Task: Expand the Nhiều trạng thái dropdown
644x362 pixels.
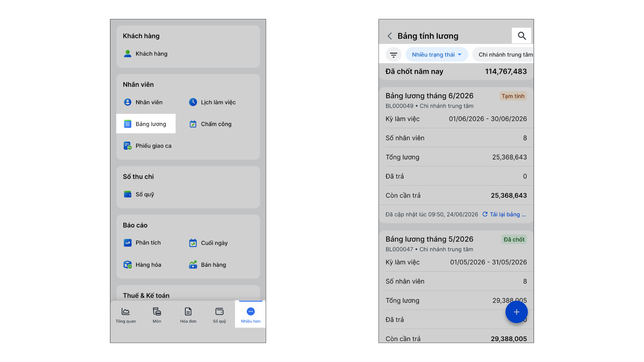Action: [x=437, y=55]
